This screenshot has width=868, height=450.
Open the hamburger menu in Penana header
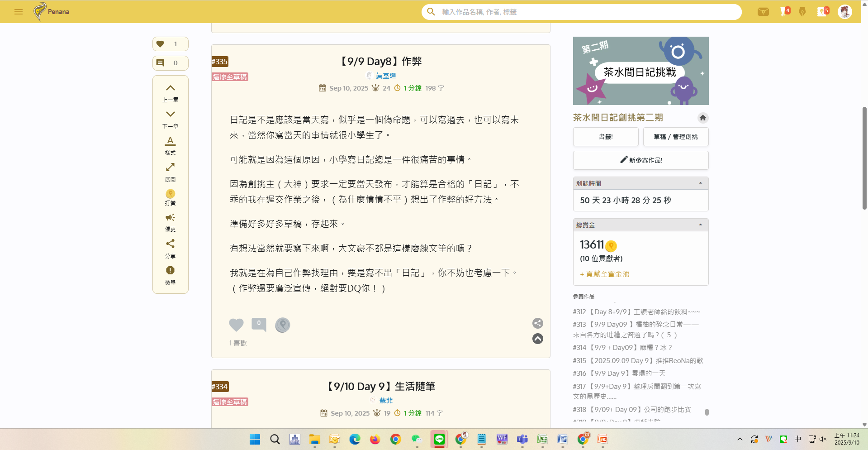(x=19, y=12)
